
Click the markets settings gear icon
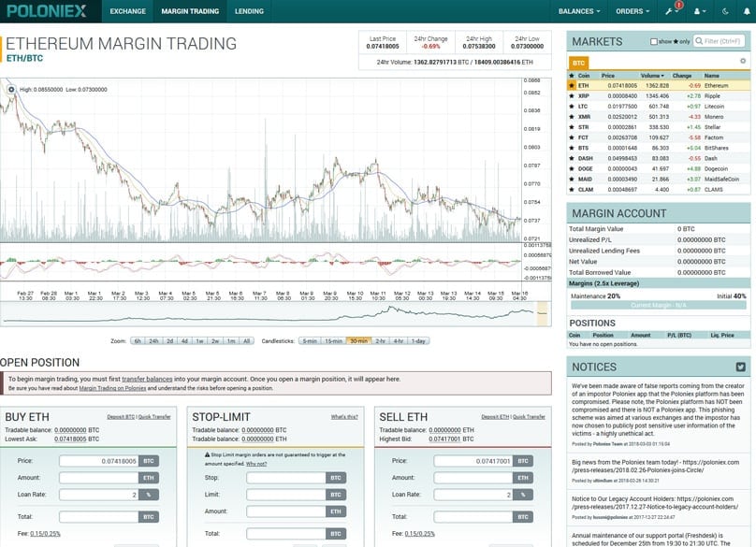(x=743, y=61)
